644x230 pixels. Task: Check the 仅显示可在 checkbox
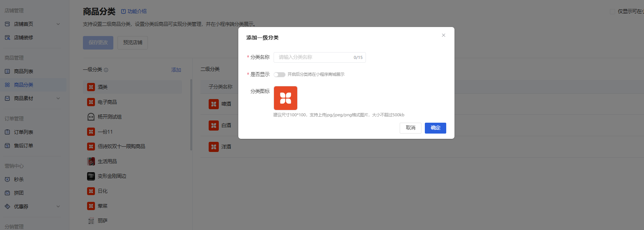(x=612, y=12)
